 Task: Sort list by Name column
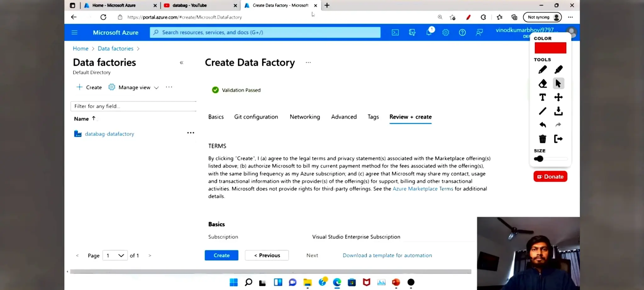point(85,119)
